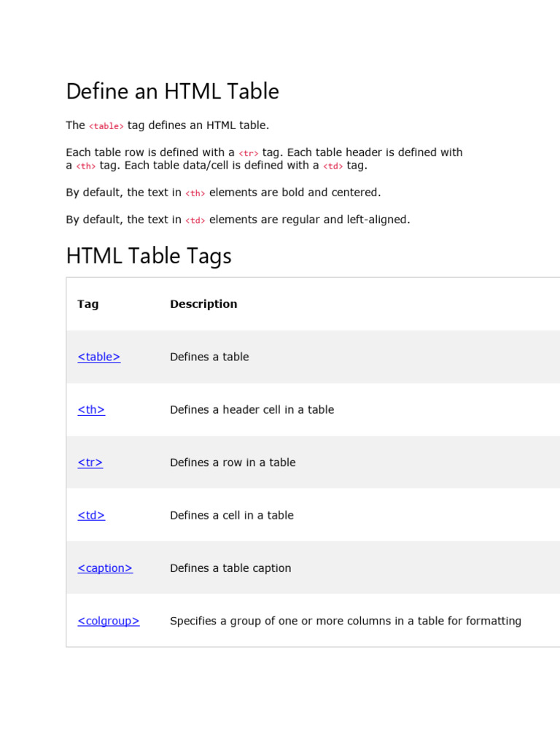The width and height of the screenshot is (560, 747).
Task: Open the <colgroup> tag link
Action: coord(109,621)
